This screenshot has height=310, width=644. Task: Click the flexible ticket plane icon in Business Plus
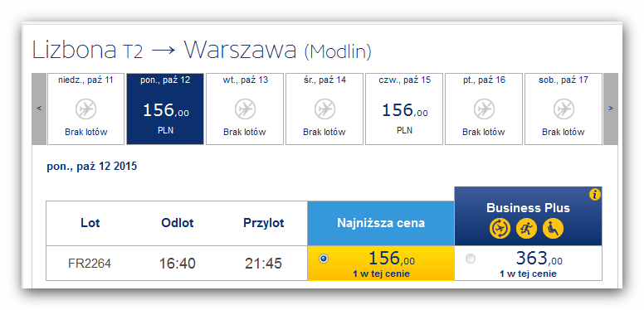[500, 229]
